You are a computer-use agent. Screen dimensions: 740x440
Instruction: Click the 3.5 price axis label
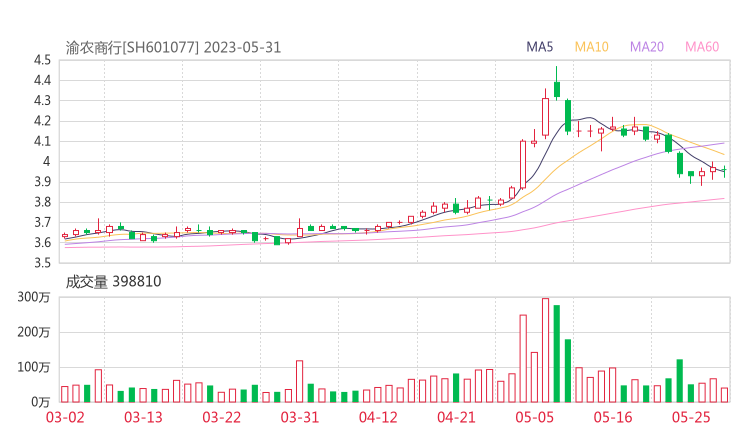(x=42, y=263)
